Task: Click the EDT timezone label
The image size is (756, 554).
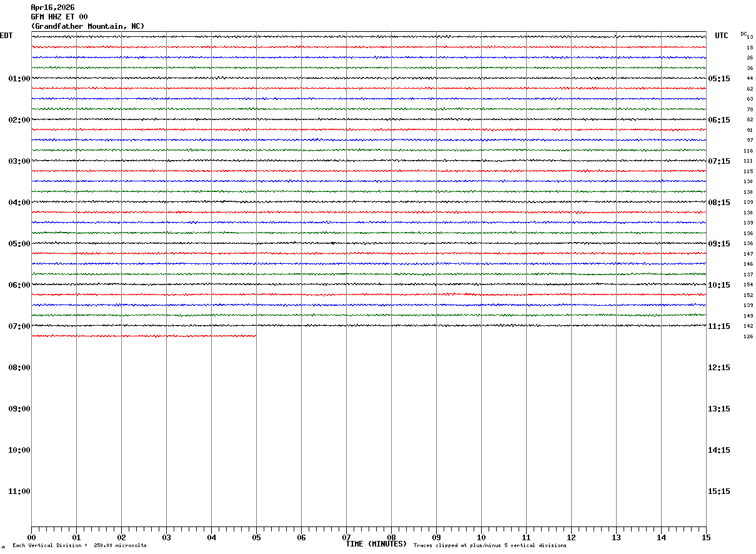Action: [x=6, y=36]
